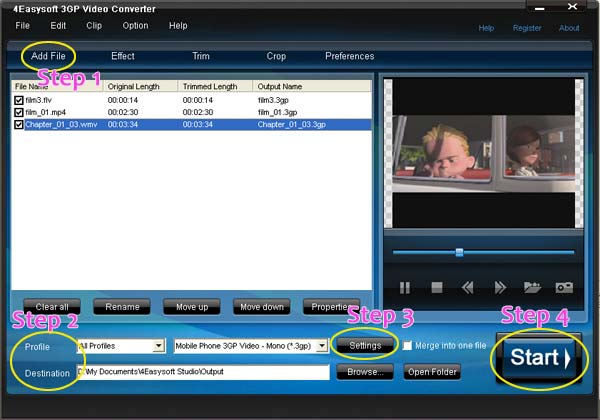Click the Original Length column header

click(x=140, y=86)
